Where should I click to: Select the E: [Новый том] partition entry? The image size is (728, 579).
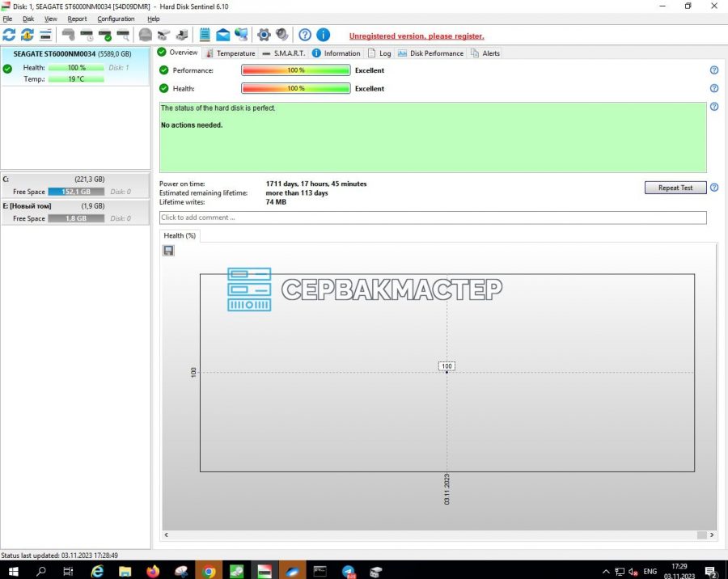click(75, 212)
